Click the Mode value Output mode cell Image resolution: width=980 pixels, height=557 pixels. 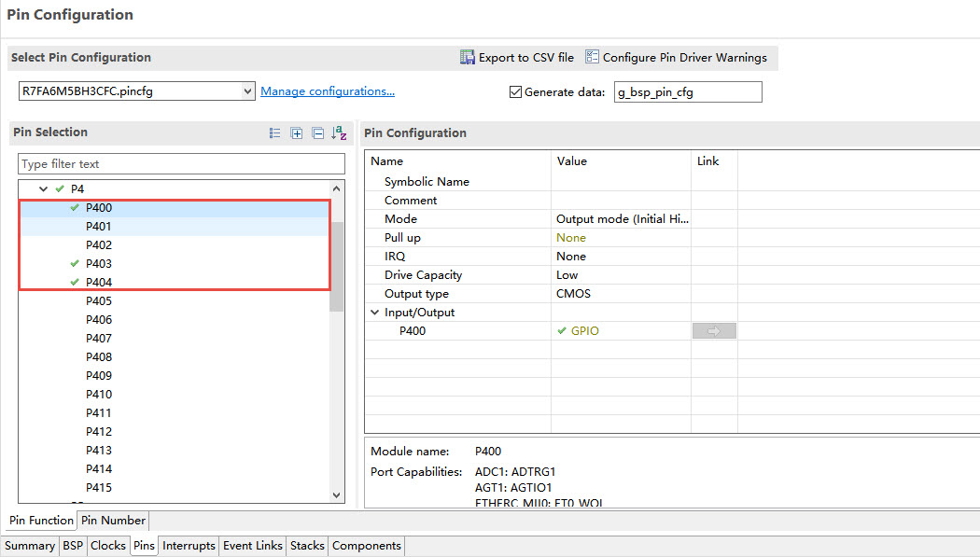tap(621, 219)
